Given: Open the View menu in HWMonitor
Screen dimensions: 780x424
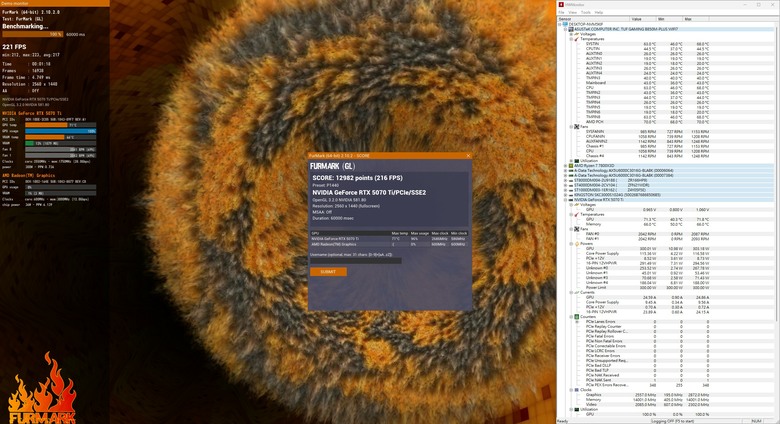Looking at the screenshot, I should [x=573, y=12].
